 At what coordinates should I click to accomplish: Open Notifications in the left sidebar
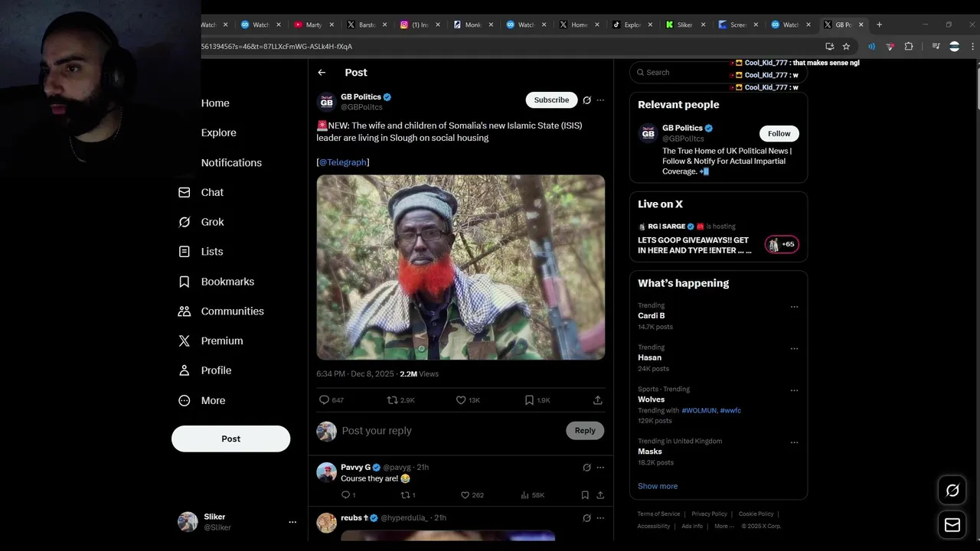(231, 163)
